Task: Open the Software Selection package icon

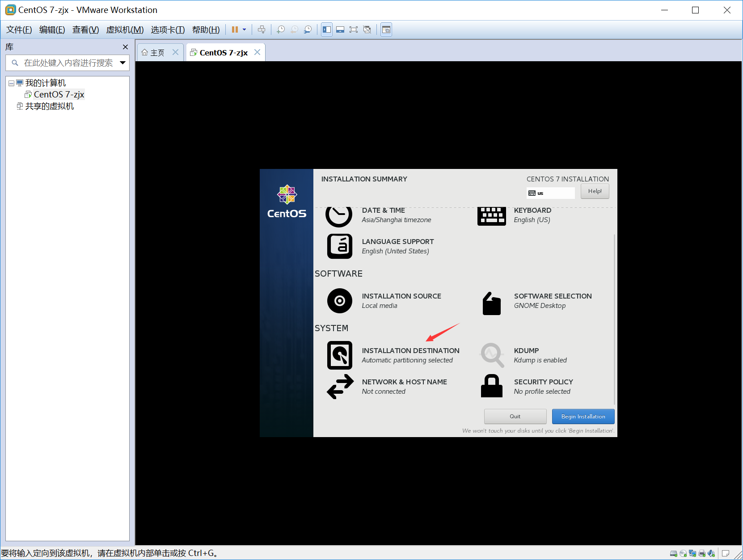Action: (492, 303)
